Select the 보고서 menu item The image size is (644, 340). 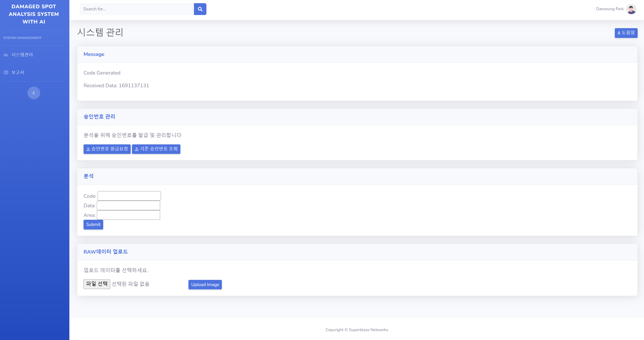(18, 72)
